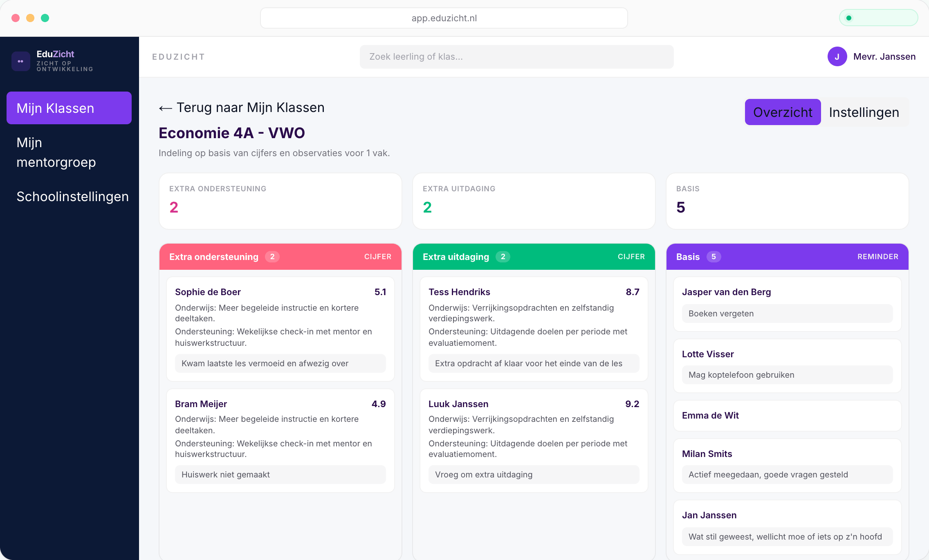Click the J user avatar
The width and height of the screenshot is (929, 560).
tap(837, 56)
